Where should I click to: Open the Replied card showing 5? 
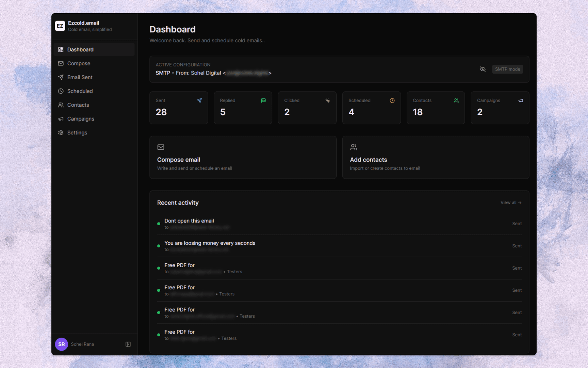[243, 108]
